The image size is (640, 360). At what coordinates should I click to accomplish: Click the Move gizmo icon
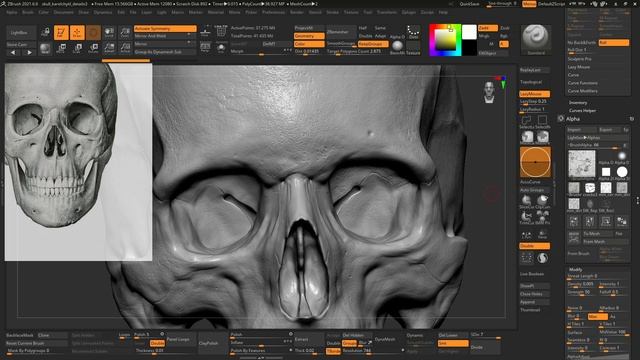(x=61, y=49)
